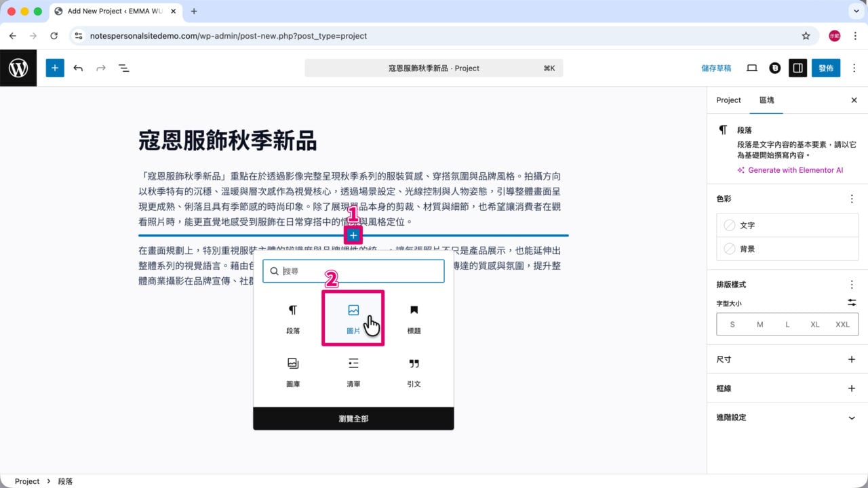Screen dimensions: 868x488
Task: Open the 背景 background color picker
Action: click(787, 249)
